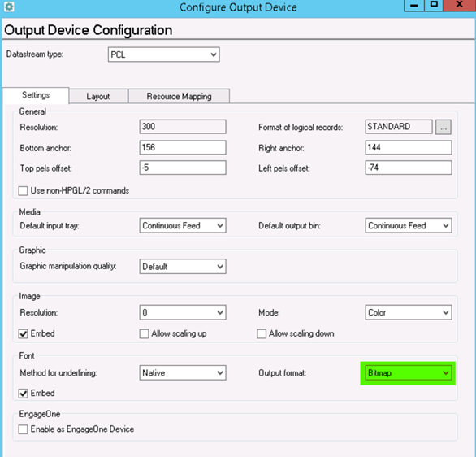Viewport: 476px width, 457px height.
Task: Enable Allow scaling up checkbox
Action: [144, 334]
